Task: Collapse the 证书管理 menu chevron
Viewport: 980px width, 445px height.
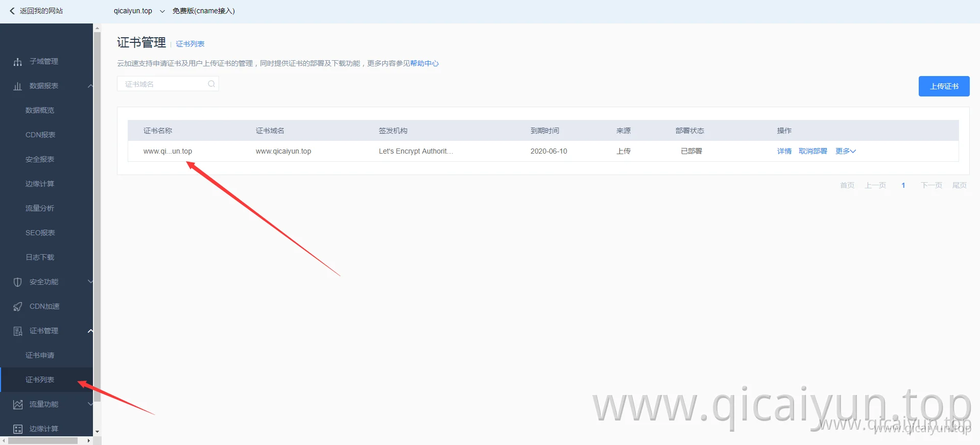Action: pyautogui.click(x=90, y=331)
